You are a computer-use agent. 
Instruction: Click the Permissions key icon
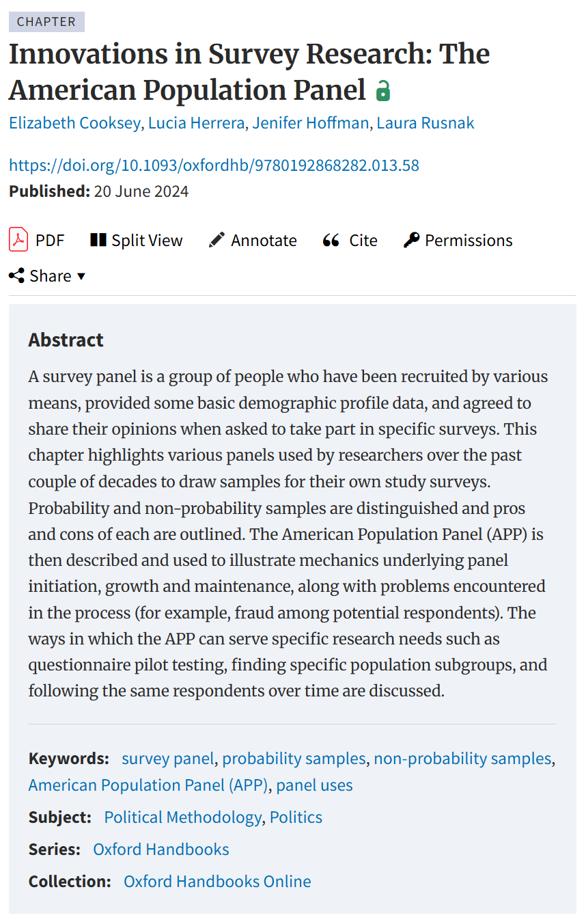click(x=411, y=240)
